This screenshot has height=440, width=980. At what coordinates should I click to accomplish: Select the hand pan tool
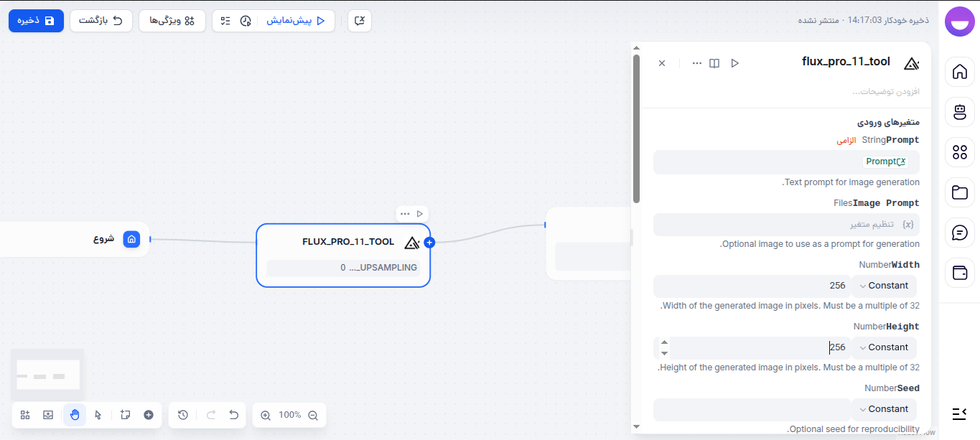(75, 415)
